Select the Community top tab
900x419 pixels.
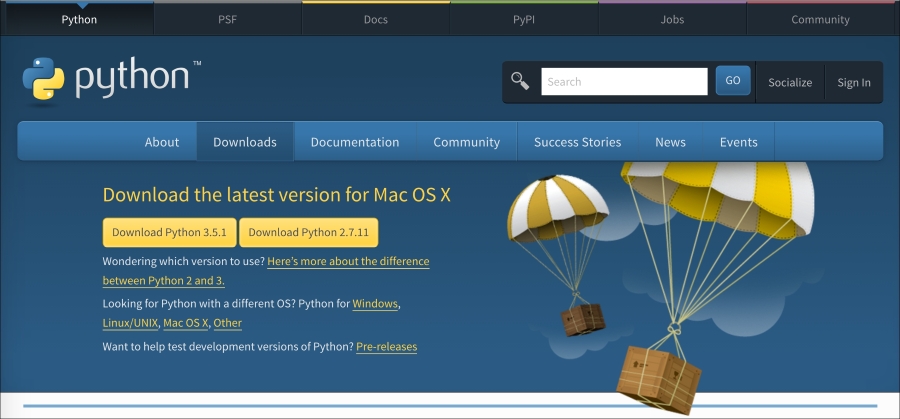point(820,19)
